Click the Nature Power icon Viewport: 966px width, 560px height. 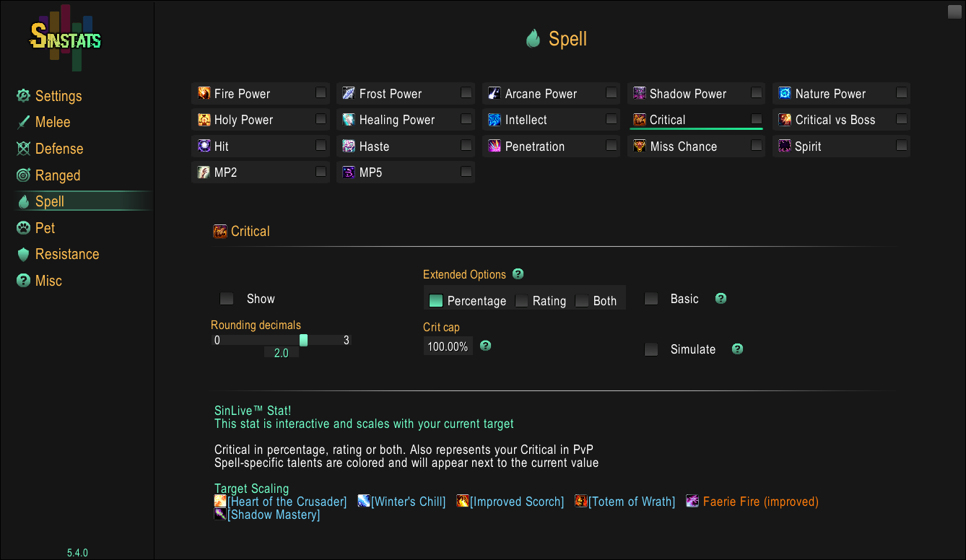click(785, 93)
